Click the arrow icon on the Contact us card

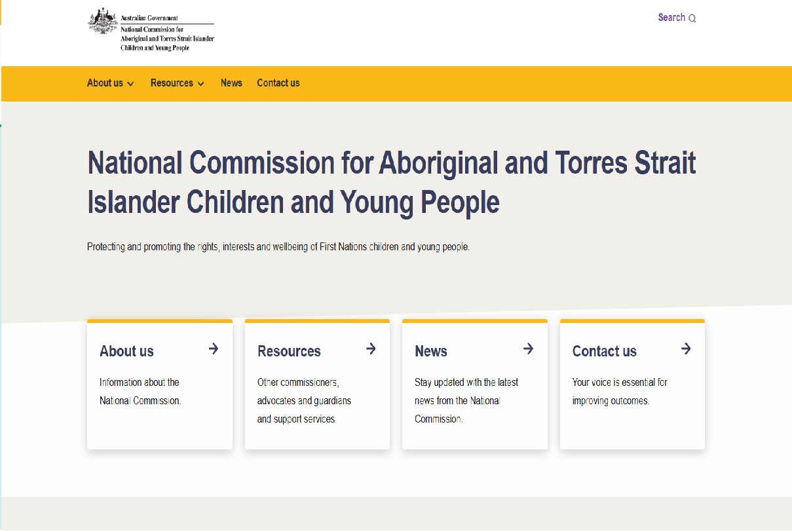point(686,349)
